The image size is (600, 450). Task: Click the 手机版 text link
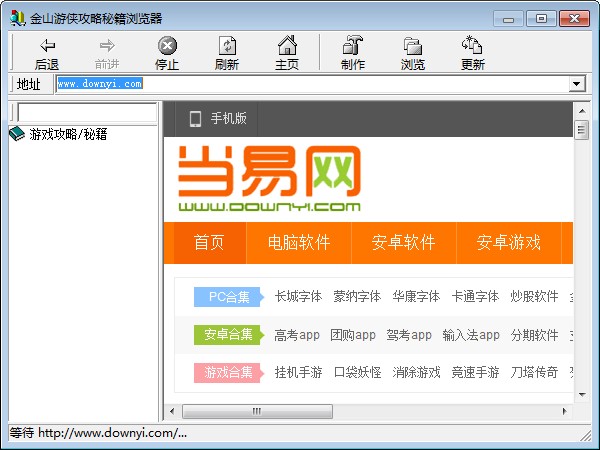click(x=228, y=119)
